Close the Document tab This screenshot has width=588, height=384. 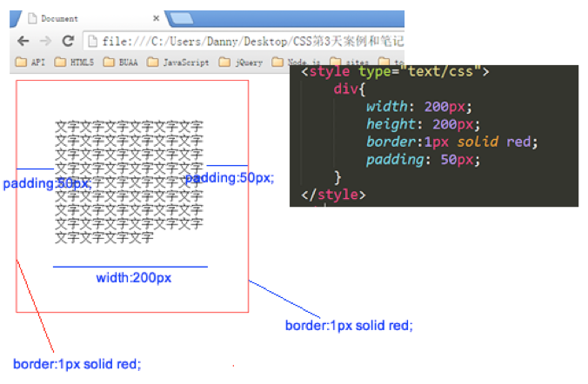pos(156,18)
